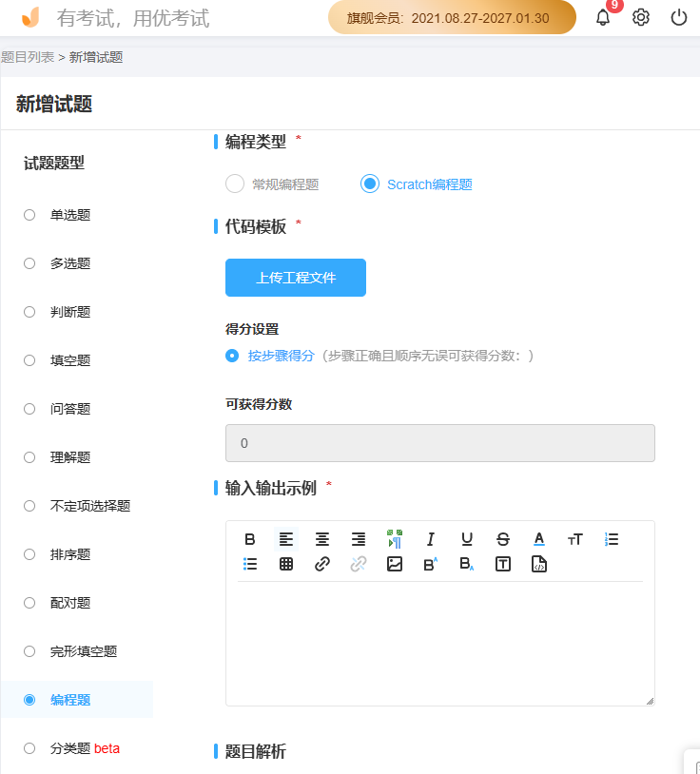Open the settings gear

[641, 17]
